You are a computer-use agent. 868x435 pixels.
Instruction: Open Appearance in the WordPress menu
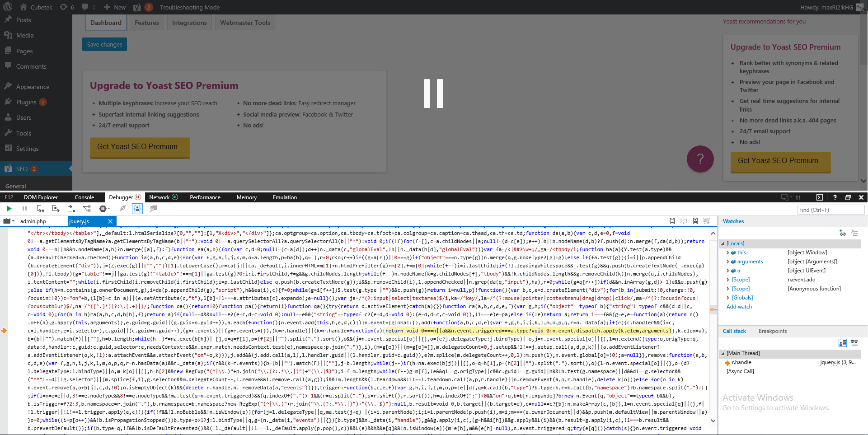tap(36, 87)
